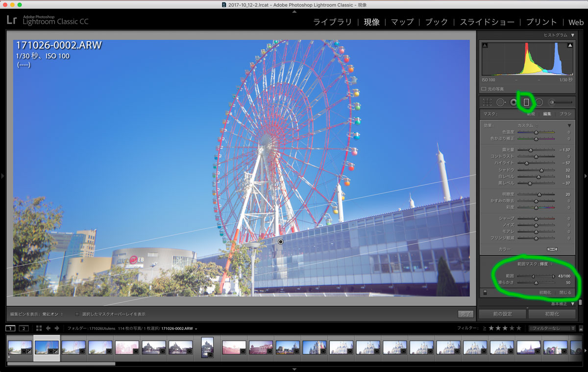Image resolution: width=588 pixels, height=372 pixels.
Task: Toggle the 元の写真 checkbox
Action: pyautogui.click(x=484, y=89)
